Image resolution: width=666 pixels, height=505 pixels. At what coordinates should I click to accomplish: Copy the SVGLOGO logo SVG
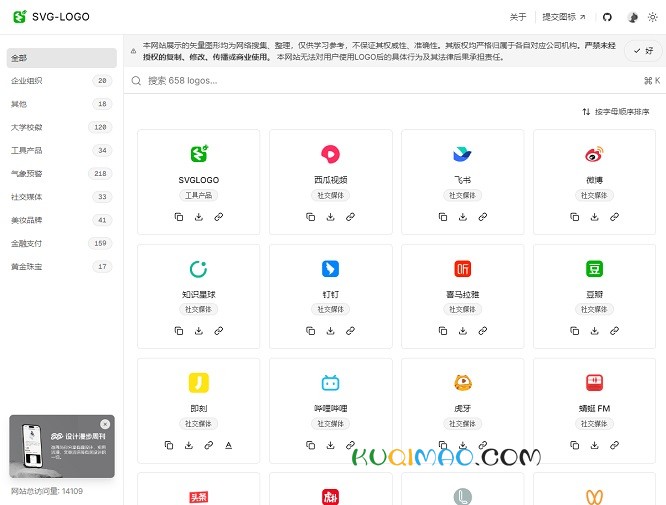coord(179,217)
